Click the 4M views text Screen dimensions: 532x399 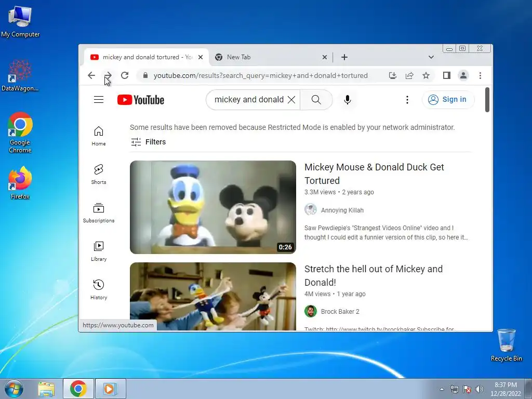pyautogui.click(x=317, y=294)
